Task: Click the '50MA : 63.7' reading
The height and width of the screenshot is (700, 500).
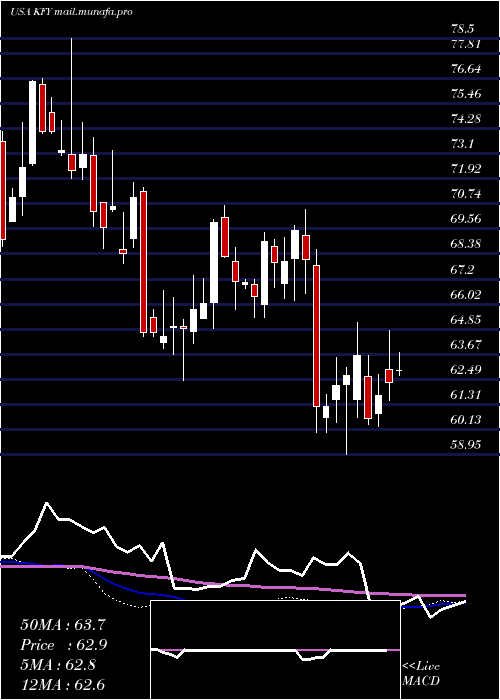Action: pyautogui.click(x=63, y=625)
